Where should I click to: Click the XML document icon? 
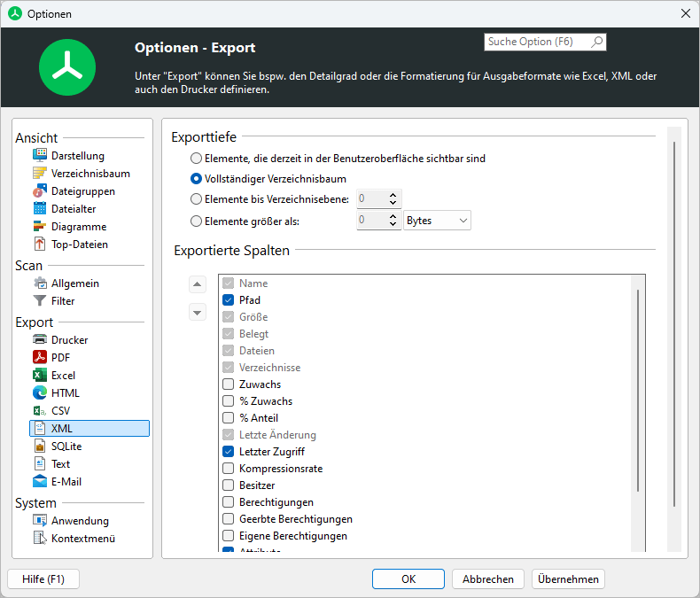[x=40, y=429]
